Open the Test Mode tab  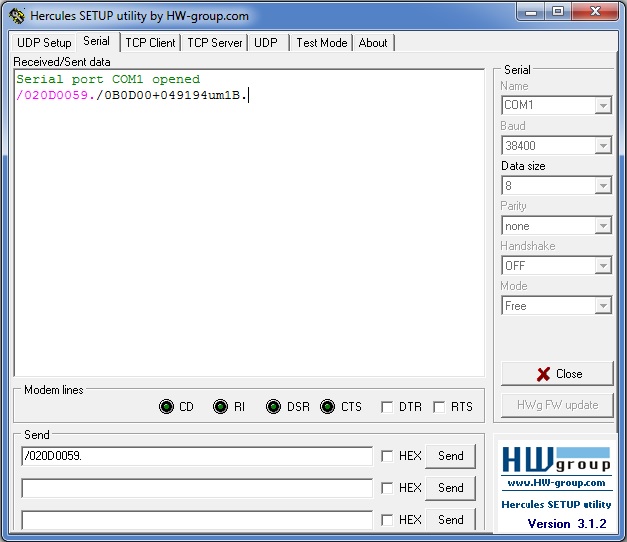[x=321, y=43]
